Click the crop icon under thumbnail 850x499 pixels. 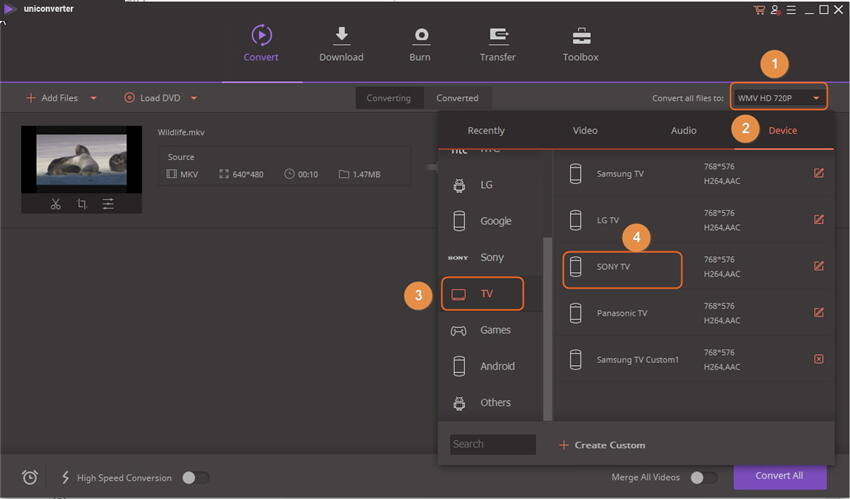click(x=81, y=204)
